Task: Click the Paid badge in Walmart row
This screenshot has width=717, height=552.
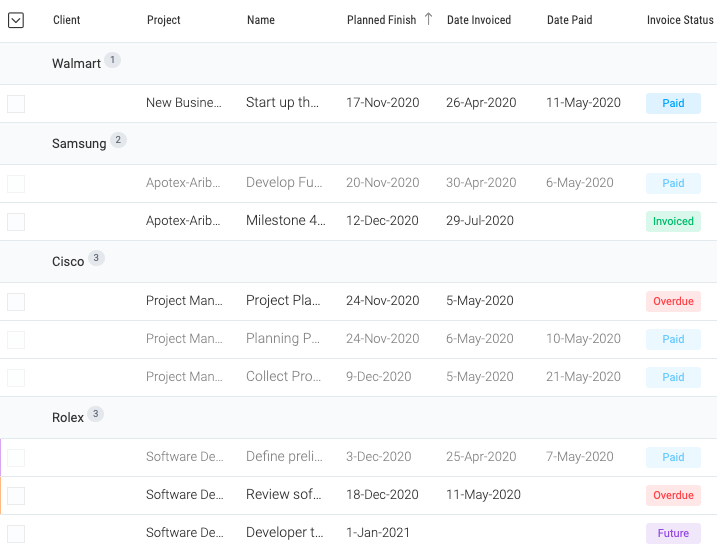Action: click(673, 103)
